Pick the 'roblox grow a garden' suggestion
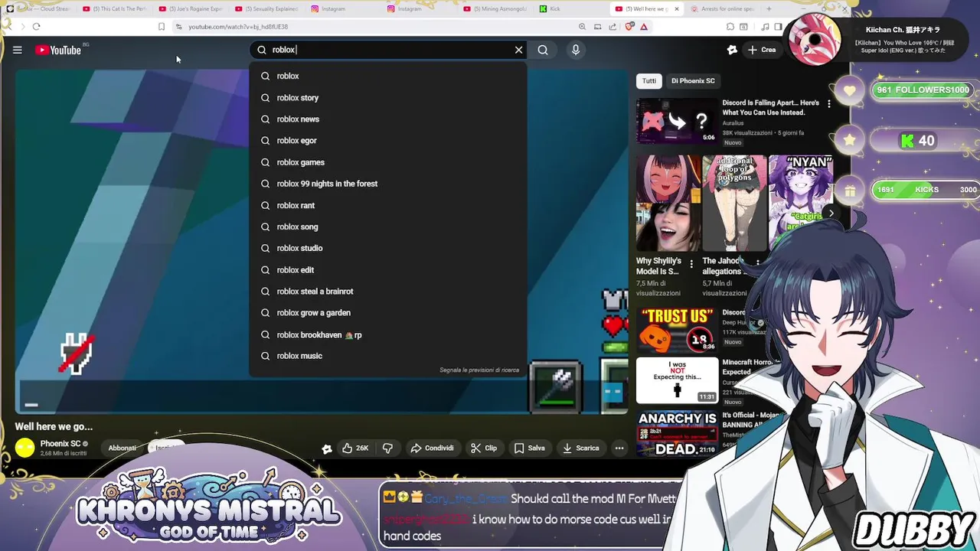Image resolution: width=980 pixels, height=551 pixels. point(388,312)
